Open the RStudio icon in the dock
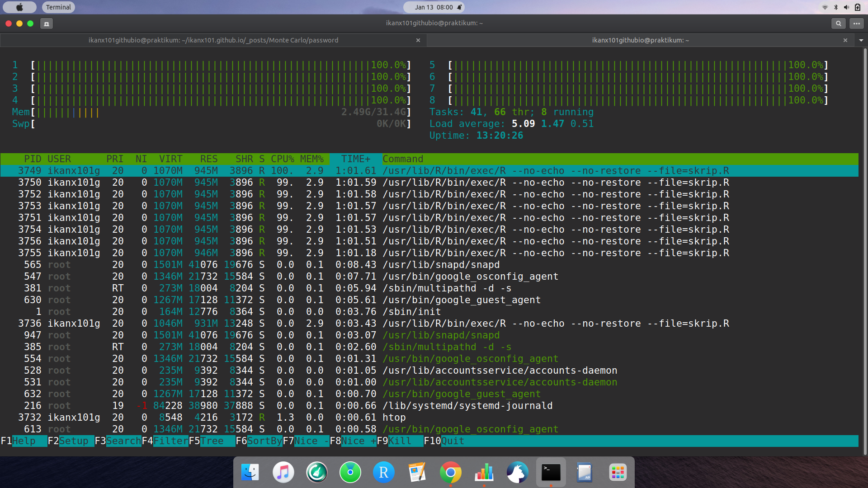The height and width of the screenshot is (488, 868). (383, 473)
